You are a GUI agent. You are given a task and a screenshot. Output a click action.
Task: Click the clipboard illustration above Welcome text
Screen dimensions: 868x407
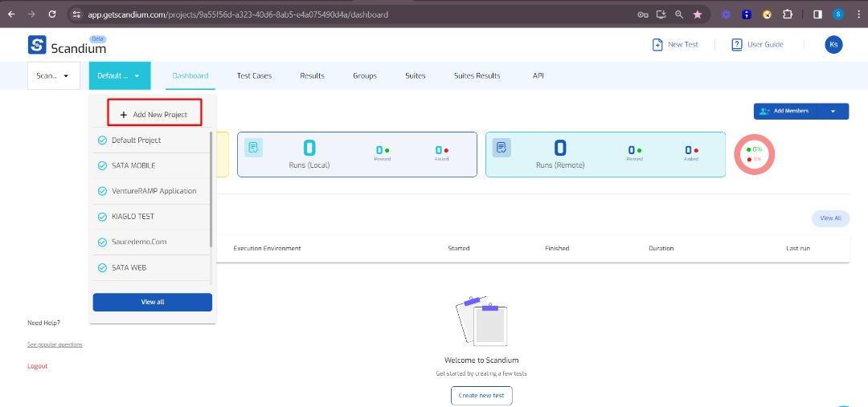(x=481, y=321)
